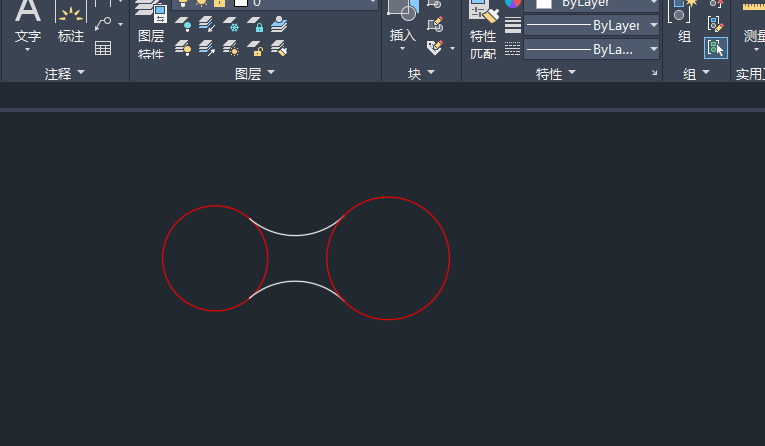The height and width of the screenshot is (446, 765).
Task: Click the layer Unisolate icon
Action: [x=207, y=48]
